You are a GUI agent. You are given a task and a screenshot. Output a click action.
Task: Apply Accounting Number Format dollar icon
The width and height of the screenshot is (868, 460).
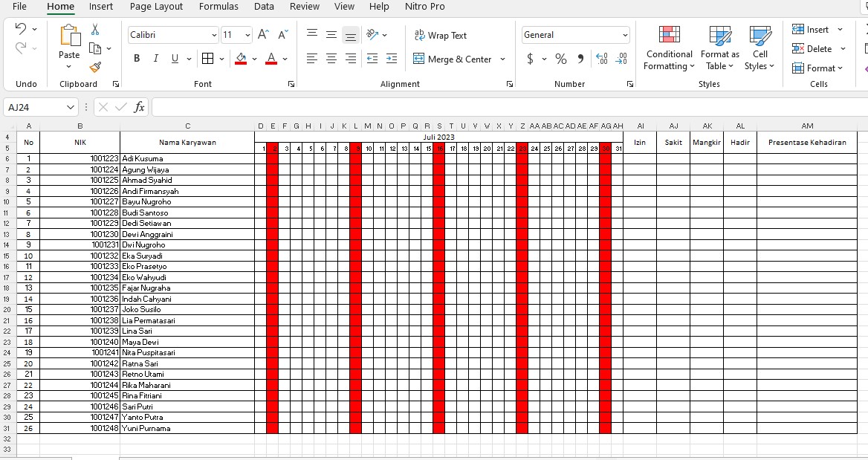pos(531,59)
